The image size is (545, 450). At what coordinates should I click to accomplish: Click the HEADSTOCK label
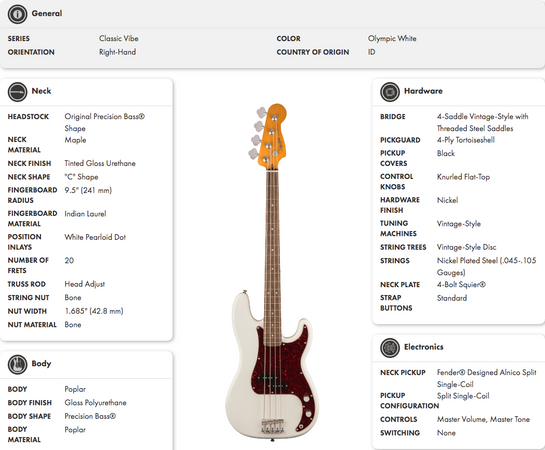[29, 117]
